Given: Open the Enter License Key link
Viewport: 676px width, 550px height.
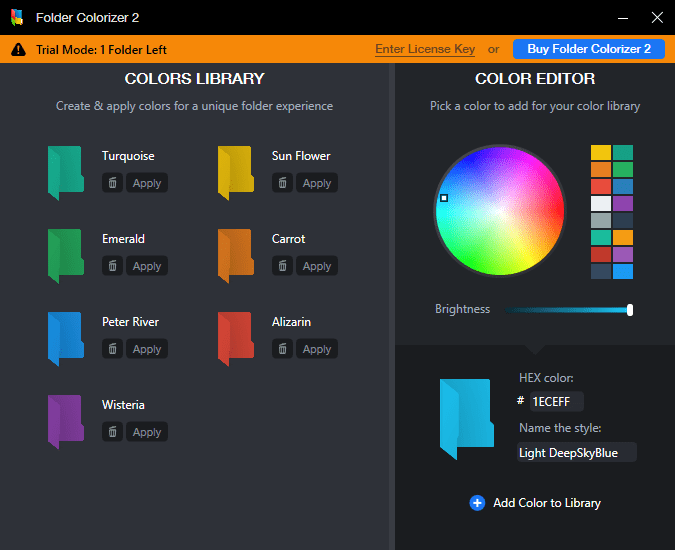Looking at the screenshot, I should pos(425,49).
